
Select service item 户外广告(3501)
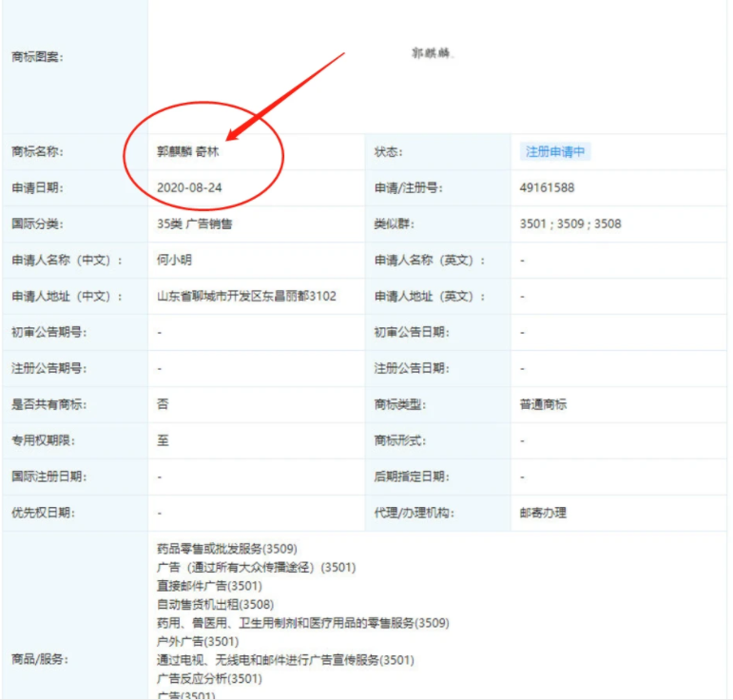pyautogui.click(x=198, y=642)
